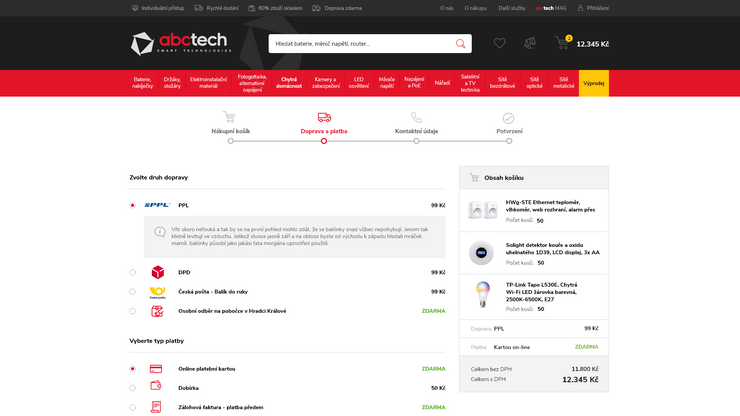The height and width of the screenshot is (416, 740).
Task: Click the search magnifier icon
Action: tap(460, 44)
